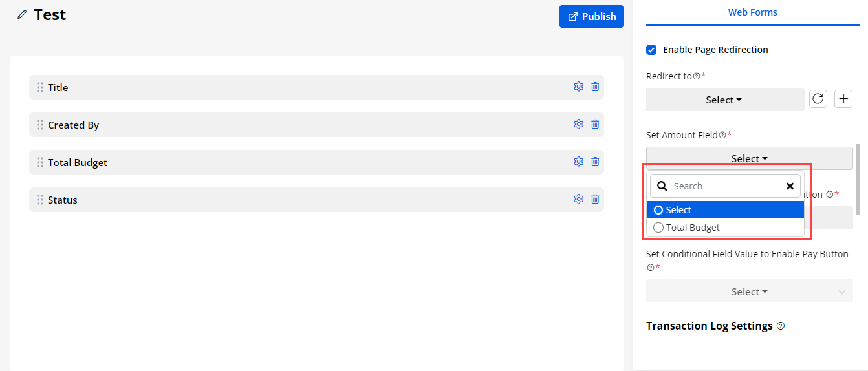Image resolution: width=868 pixels, height=371 pixels.
Task: Click the refresh icon beside Redirect to
Action: [x=818, y=99]
